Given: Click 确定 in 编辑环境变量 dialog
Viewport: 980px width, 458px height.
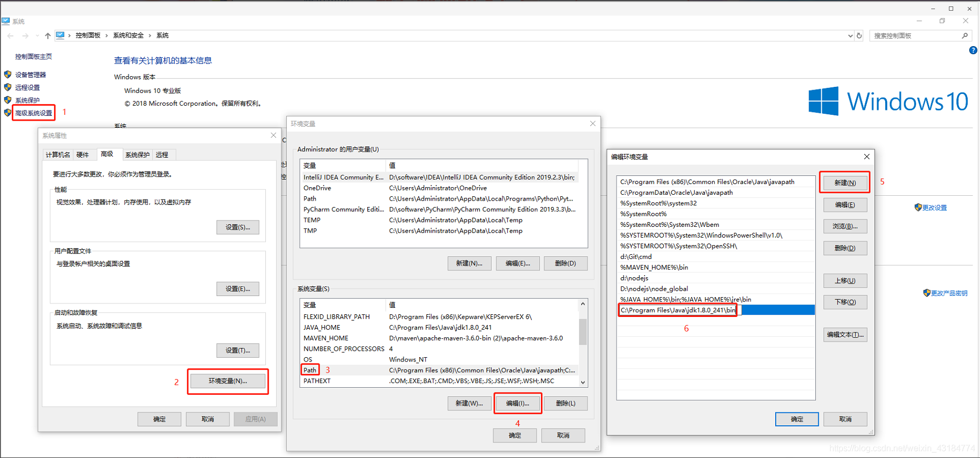Looking at the screenshot, I should 797,419.
